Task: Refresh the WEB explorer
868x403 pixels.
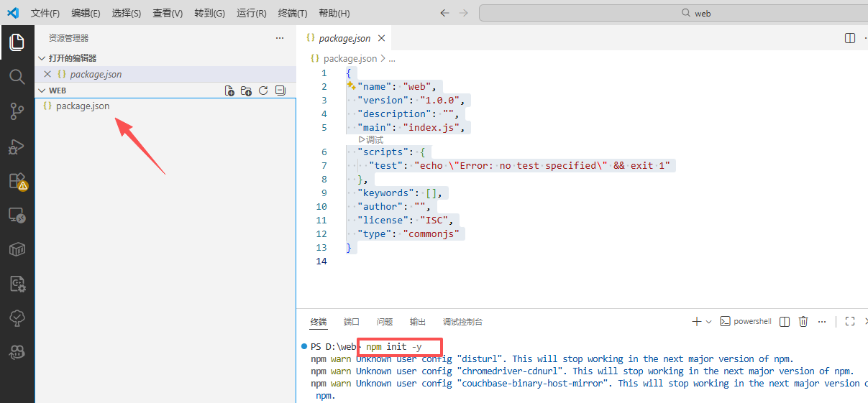Action: [x=263, y=91]
